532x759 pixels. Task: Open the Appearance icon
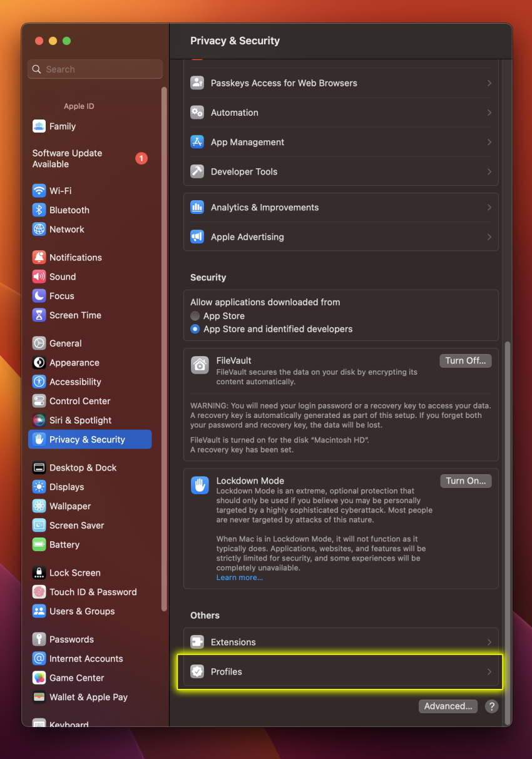39,362
